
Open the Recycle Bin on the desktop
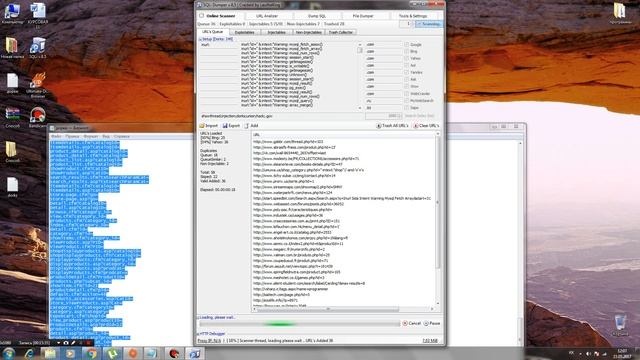(620, 325)
